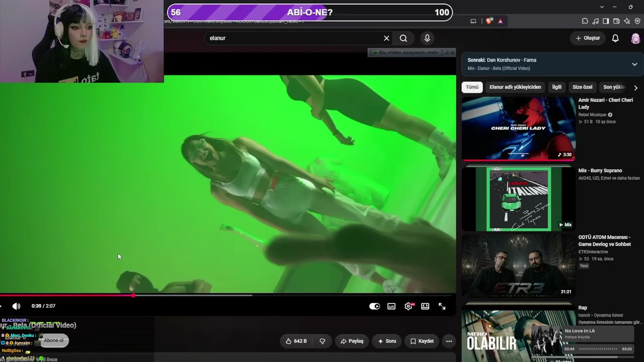This screenshot has width=644, height=362.
Task: Select Elanur adlı yükleyiciden chip
Action: 515,87
